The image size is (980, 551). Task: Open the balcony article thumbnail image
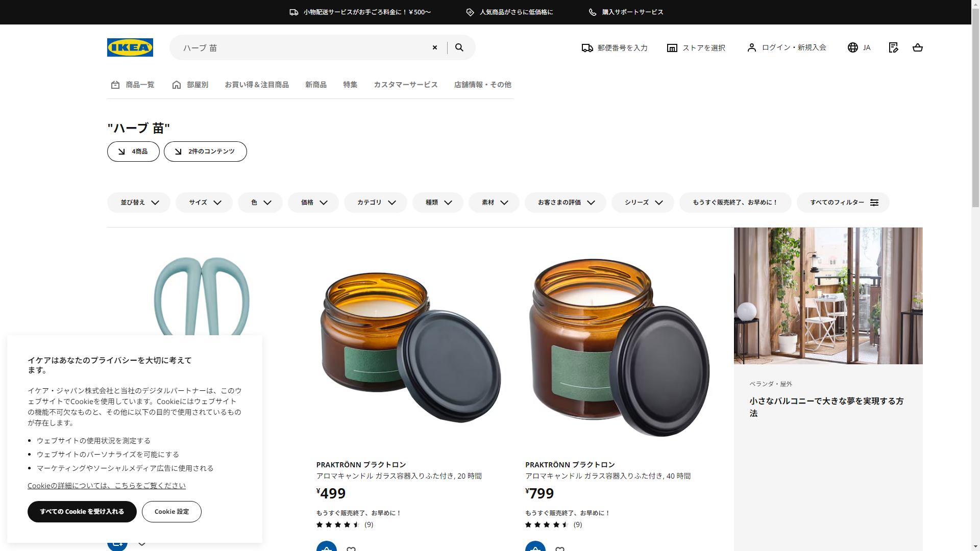(828, 296)
